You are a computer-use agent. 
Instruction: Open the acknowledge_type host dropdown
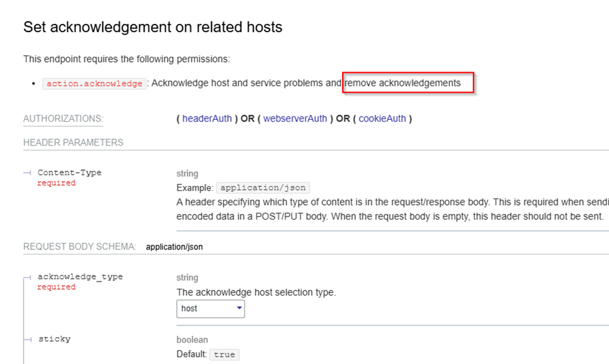(x=209, y=309)
